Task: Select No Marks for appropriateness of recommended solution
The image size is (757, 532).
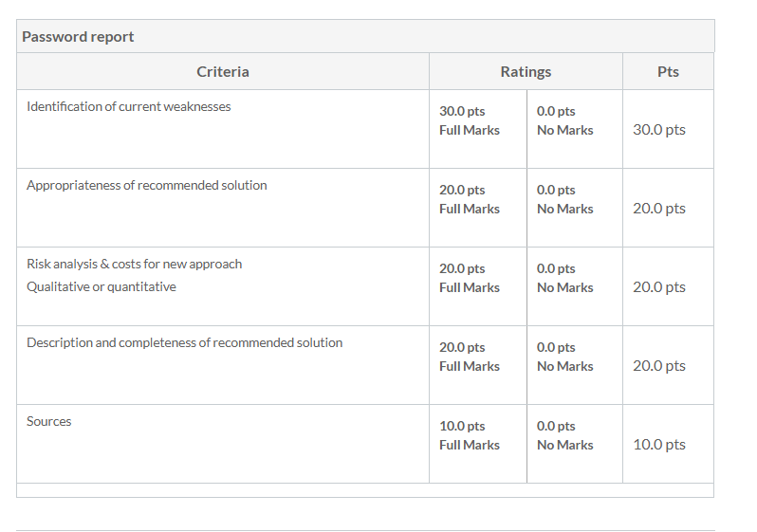Action: click(575, 208)
